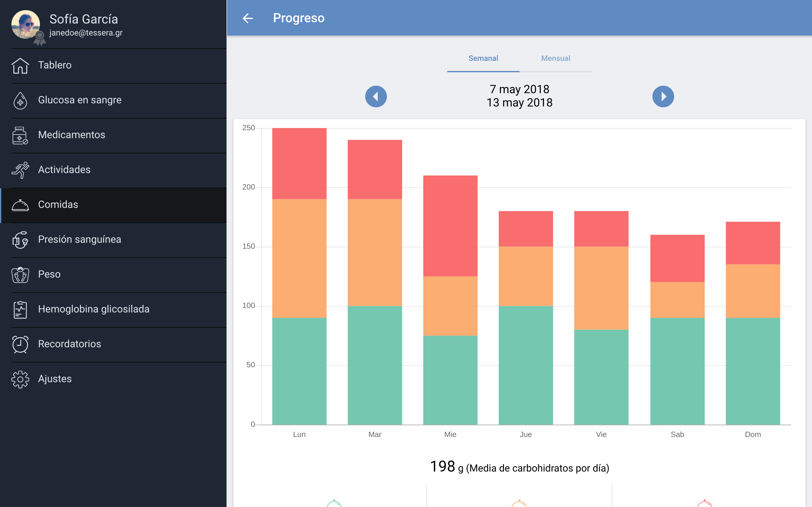Click the weight scale Peso icon
The height and width of the screenshot is (507, 812).
[20, 275]
